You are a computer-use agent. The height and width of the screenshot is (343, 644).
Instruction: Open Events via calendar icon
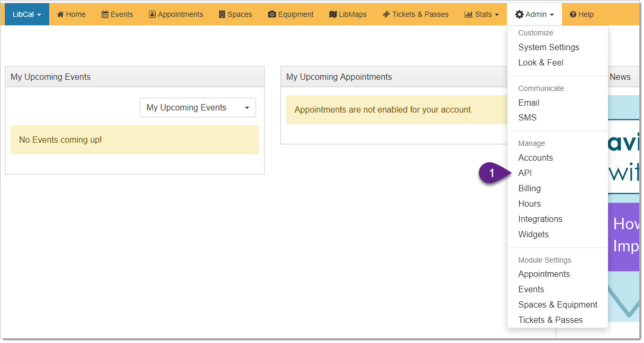coord(105,14)
